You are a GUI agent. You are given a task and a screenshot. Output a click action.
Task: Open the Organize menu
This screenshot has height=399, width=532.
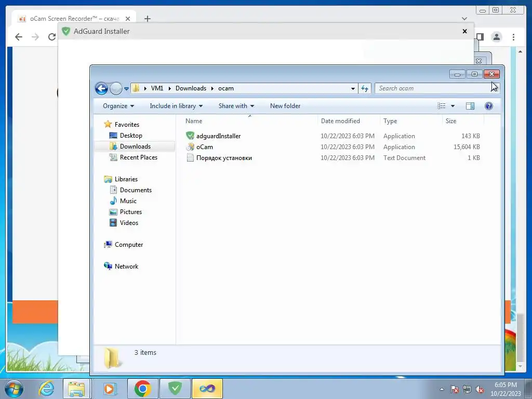118,106
